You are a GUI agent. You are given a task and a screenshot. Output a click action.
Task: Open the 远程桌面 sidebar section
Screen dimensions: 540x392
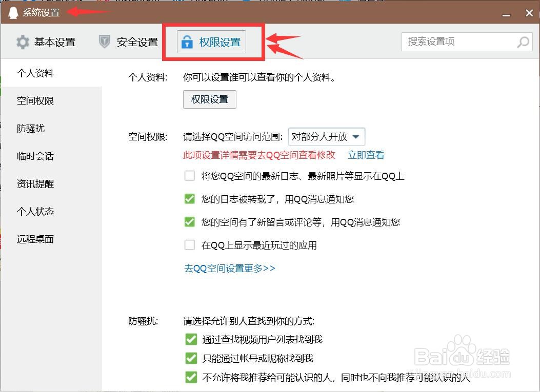35,239
